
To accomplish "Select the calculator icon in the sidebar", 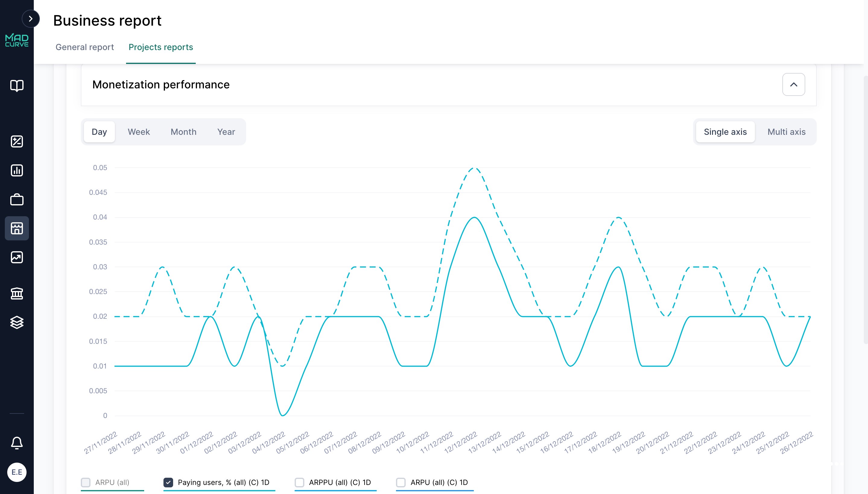I will [17, 141].
